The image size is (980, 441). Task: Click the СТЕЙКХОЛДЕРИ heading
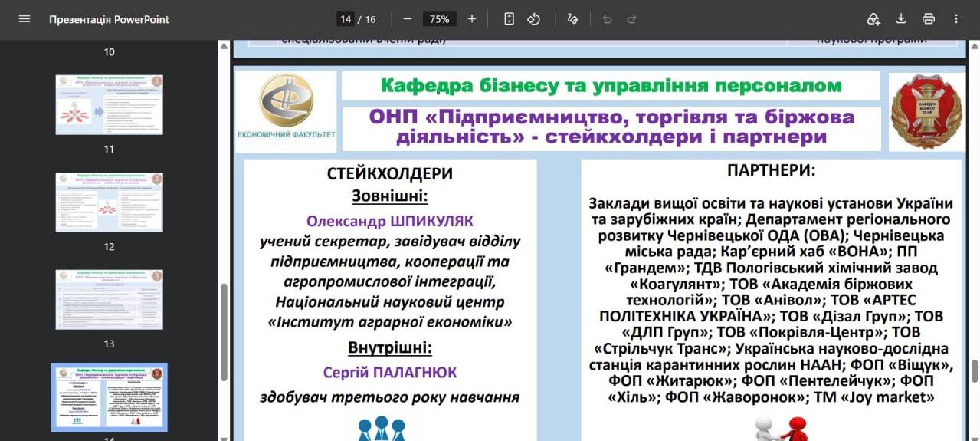tap(390, 174)
